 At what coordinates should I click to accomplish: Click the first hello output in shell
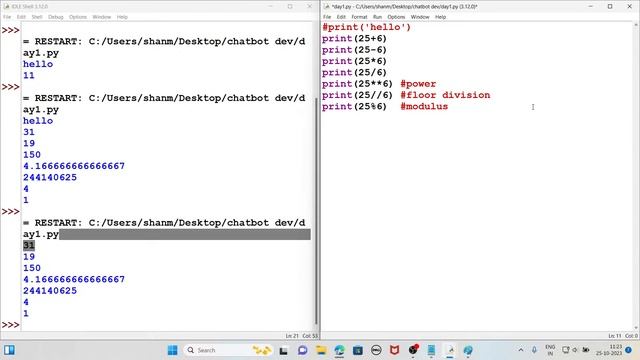click(38, 64)
